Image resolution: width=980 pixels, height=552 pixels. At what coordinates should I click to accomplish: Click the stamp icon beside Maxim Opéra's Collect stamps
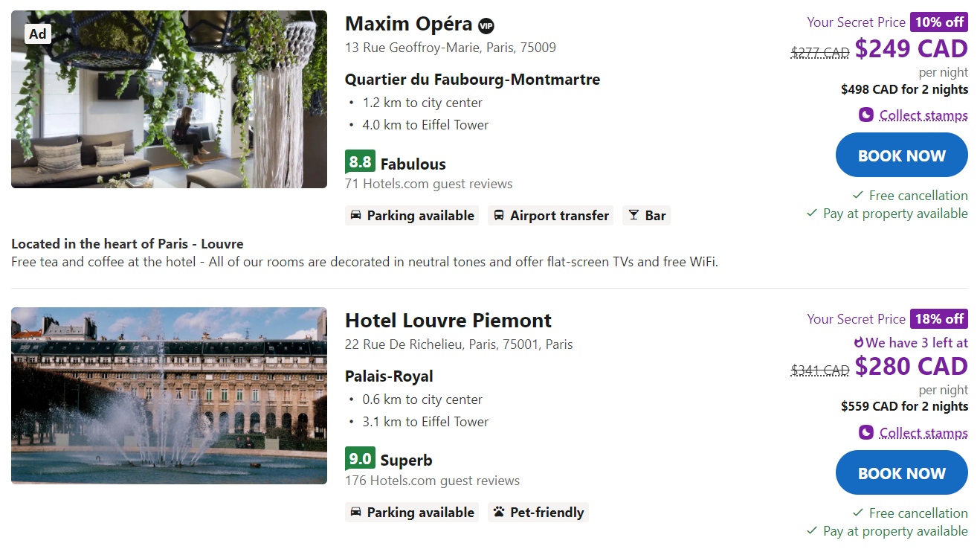(x=865, y=115)
